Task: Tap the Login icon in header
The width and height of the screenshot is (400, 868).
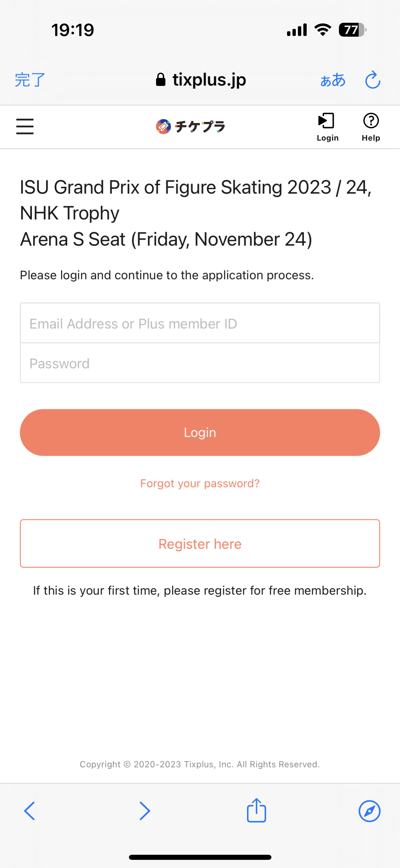Action: point(327,127)
